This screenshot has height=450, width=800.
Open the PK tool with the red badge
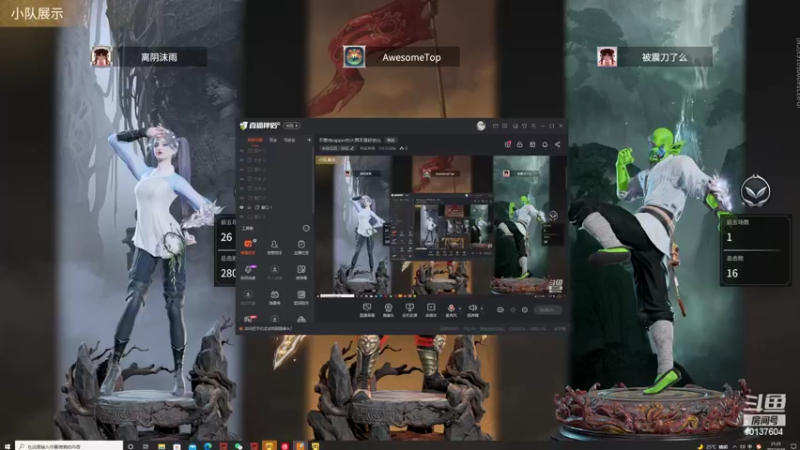(x=248, y=318)
